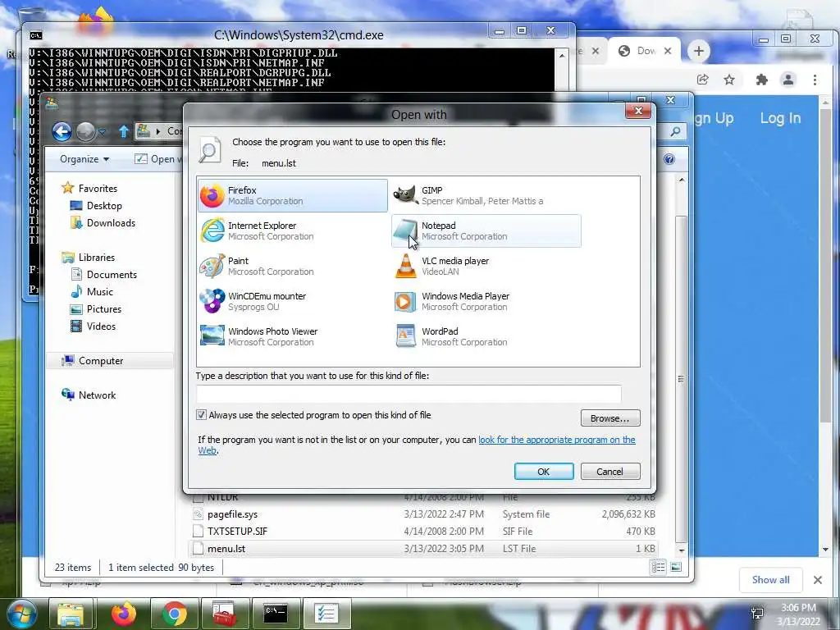Choose GIMP to open menu.lst
This screenshot has height=630, width=840.
click(x=486, y=195)
